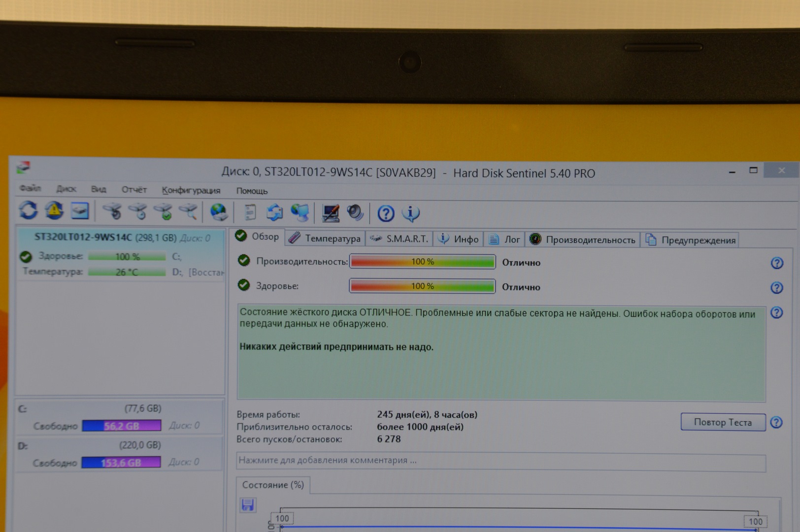The image size is (800, 532).
Task: Click the globe with disk toolbar icon
Action: click(219, 212)
